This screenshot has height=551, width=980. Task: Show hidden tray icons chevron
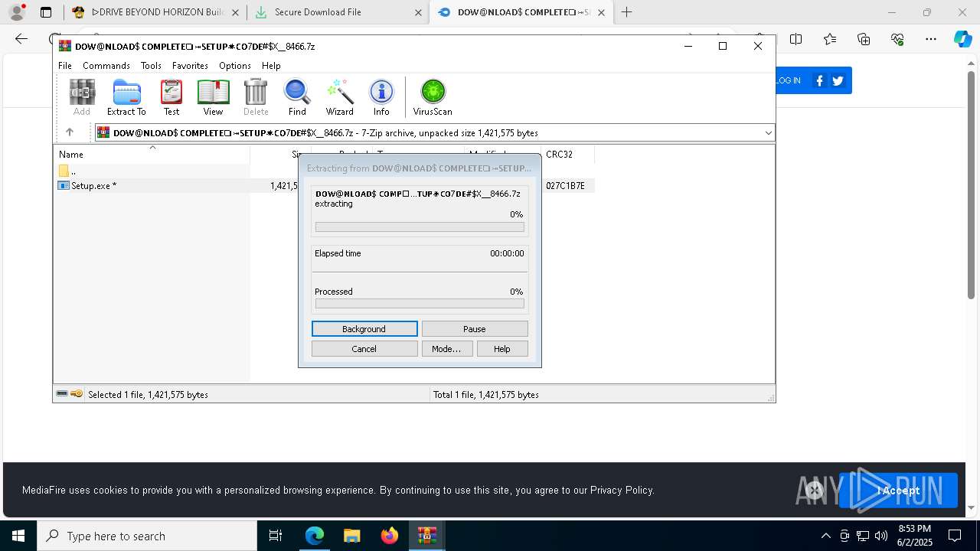pos(825,536)
